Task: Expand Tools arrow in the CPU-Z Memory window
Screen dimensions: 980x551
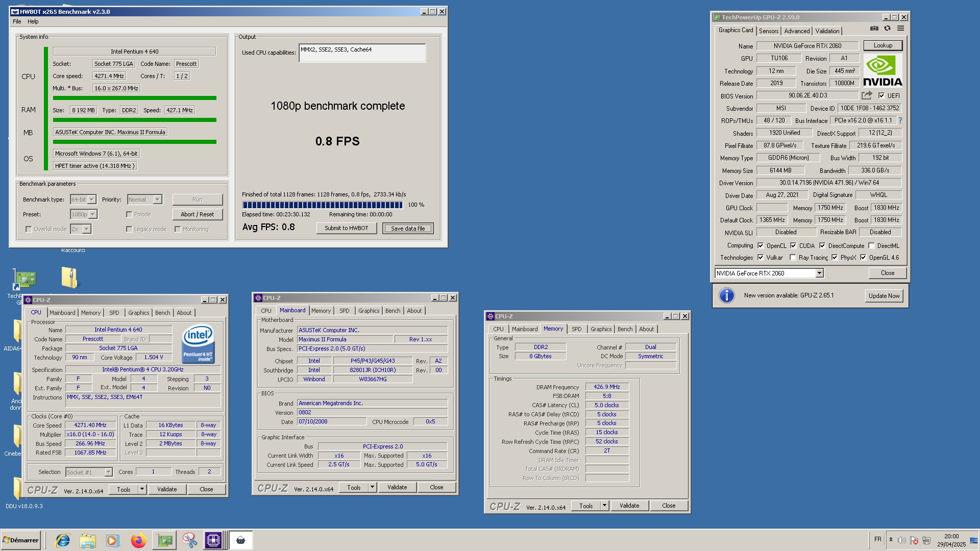Action: pos(604,506)
